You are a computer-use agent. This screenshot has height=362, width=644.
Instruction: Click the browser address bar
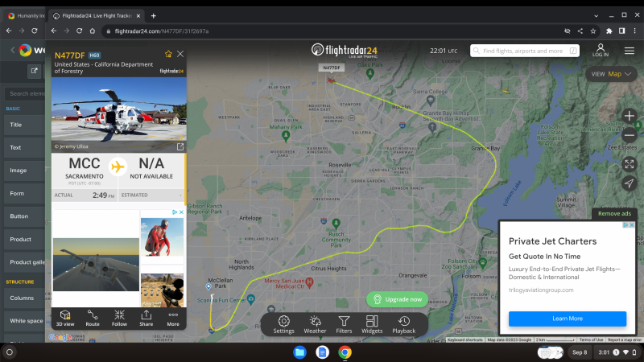(x=332, y=31)
